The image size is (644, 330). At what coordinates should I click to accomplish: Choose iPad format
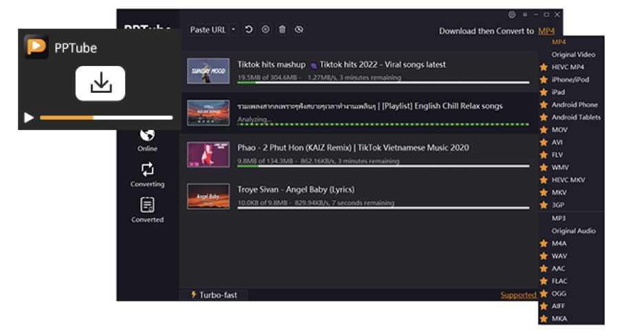pos(558,92)
